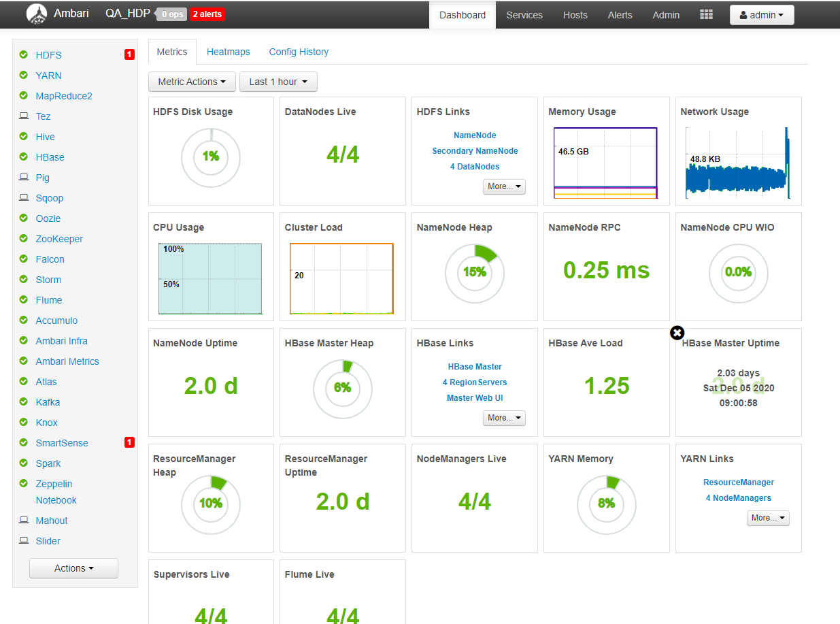Click the red 2 alerts badge
Viewport: 840px width, 624px height.
coord(207,14)
